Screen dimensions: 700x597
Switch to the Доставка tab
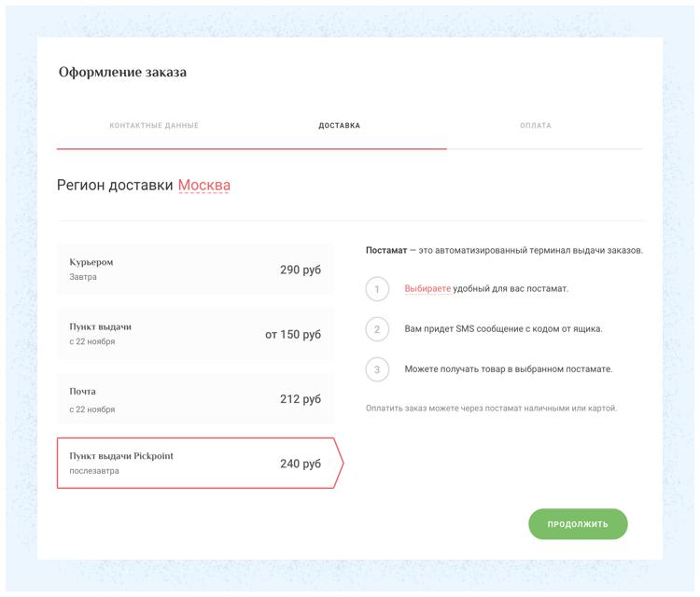[x=339, y=126]
